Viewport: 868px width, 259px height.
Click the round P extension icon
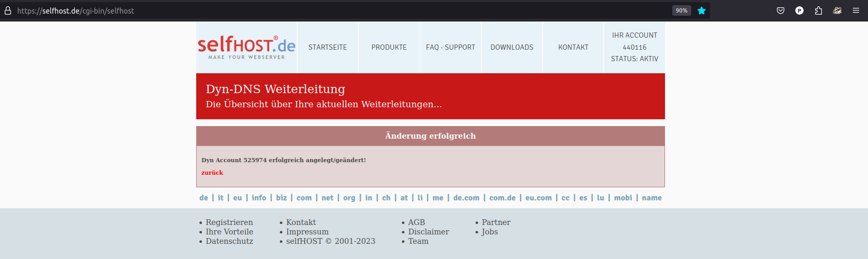coord(799,10)
